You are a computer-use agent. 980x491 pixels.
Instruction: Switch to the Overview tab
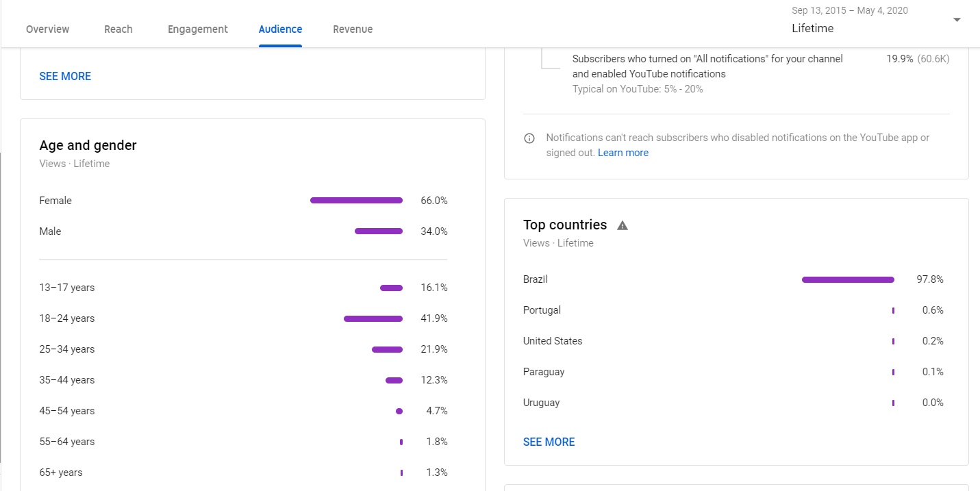pyautogui.click(x=48, y=29)
